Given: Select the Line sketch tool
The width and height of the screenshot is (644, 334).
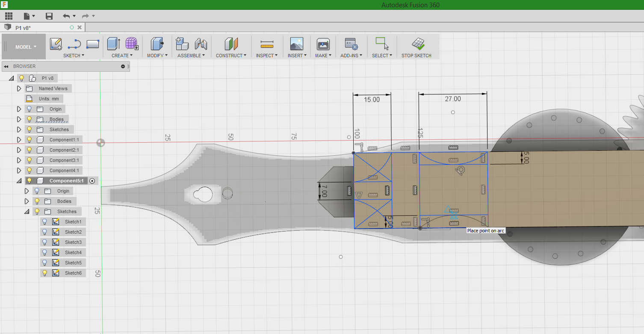Looking at the screenshot, I should click(x=74, y=44).
